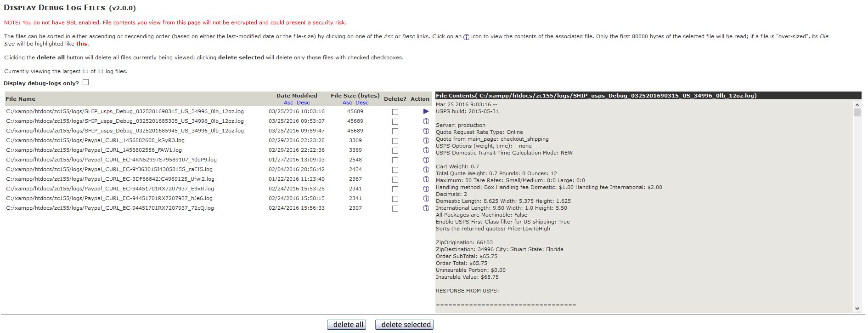Screen dimensions: 868x333
Task: Click the File Contents scrollbar up arrow
Action: (857, 104)
